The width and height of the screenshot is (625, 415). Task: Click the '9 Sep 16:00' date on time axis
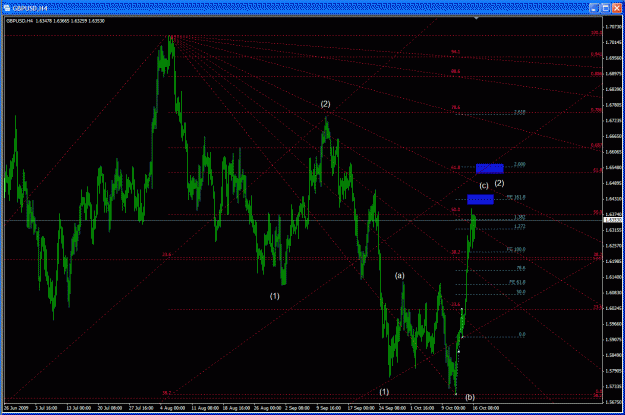[x=328, y=408]
